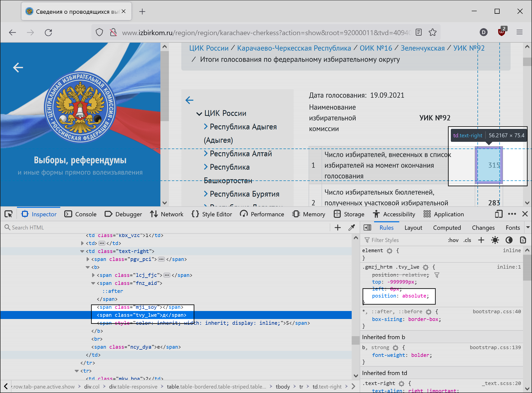
Task: Toggle print media simulation for the page
Action: tap(523, 240)
